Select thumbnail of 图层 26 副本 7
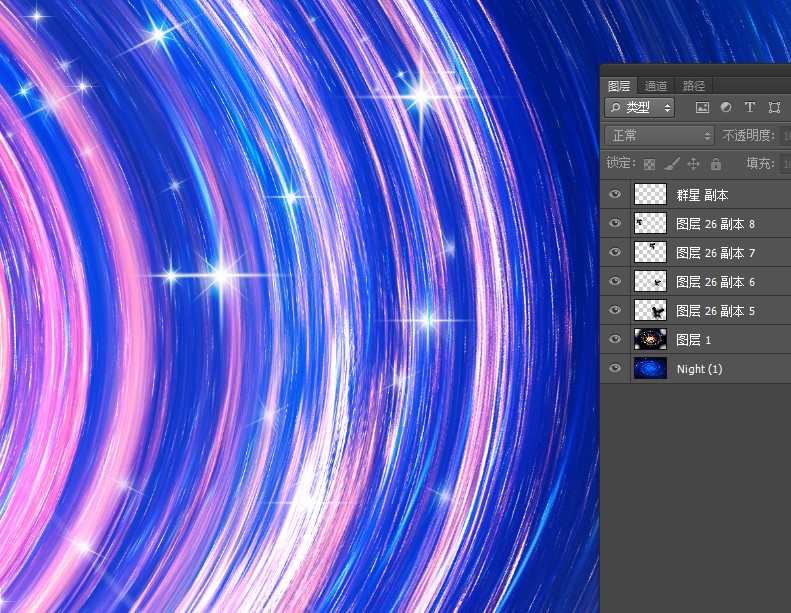The image size is (791, 613). point(650,252)
